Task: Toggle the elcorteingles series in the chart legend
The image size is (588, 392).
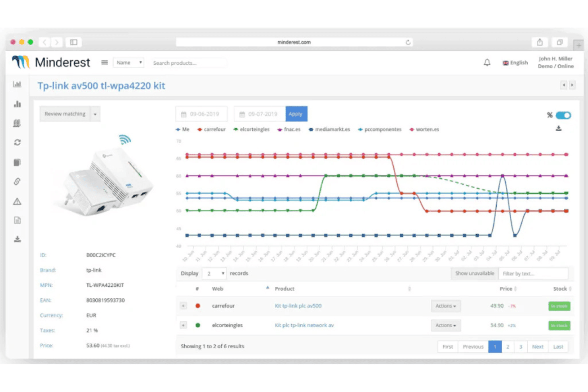Action: tap(251, 129)
